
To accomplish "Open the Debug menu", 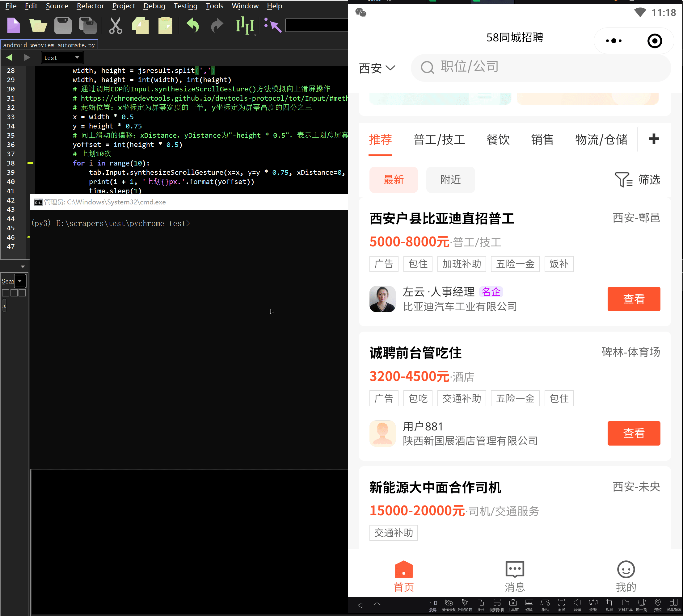I will (154, 6).
